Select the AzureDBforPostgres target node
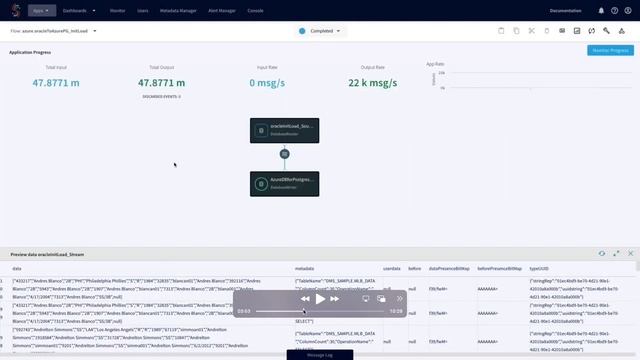The image size is (640, 360). coord(284,184)
